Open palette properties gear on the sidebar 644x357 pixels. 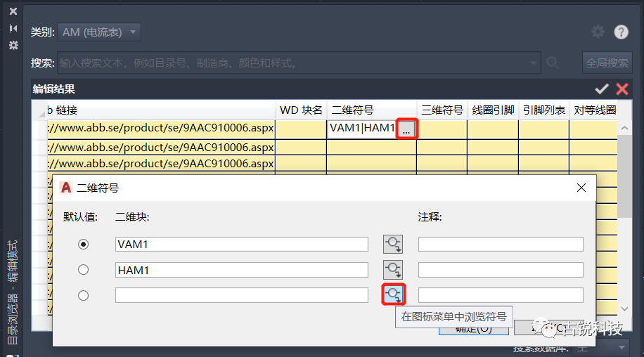tap(13, 45)
